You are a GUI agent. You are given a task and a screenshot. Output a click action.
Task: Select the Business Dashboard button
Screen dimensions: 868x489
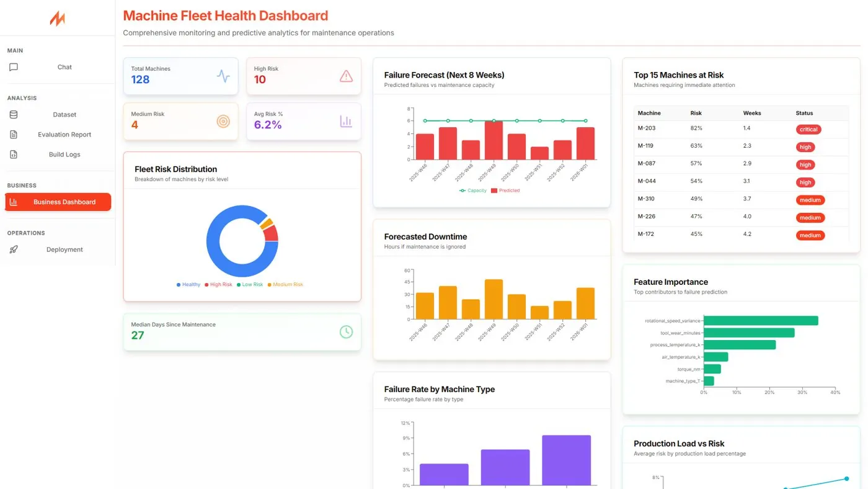click(x=58, y=202)
